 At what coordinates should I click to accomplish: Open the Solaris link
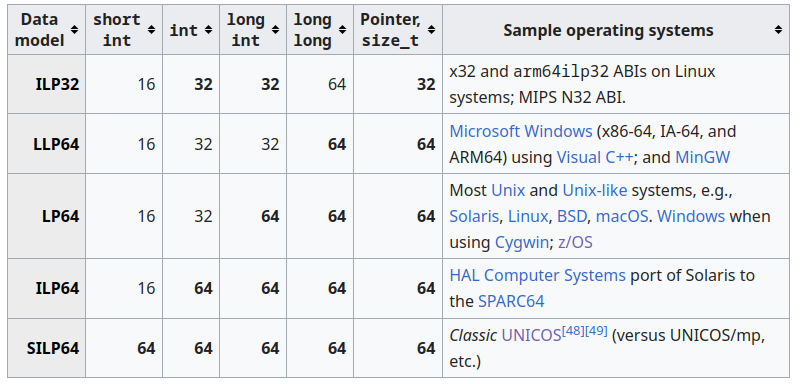pos(474,217)
